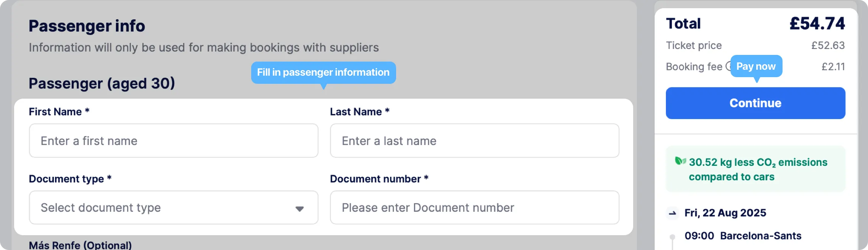Screen dimensions: 868x250
Task: Click the outbound arrow icon beside the date
Action: click(x=673, y=213)
